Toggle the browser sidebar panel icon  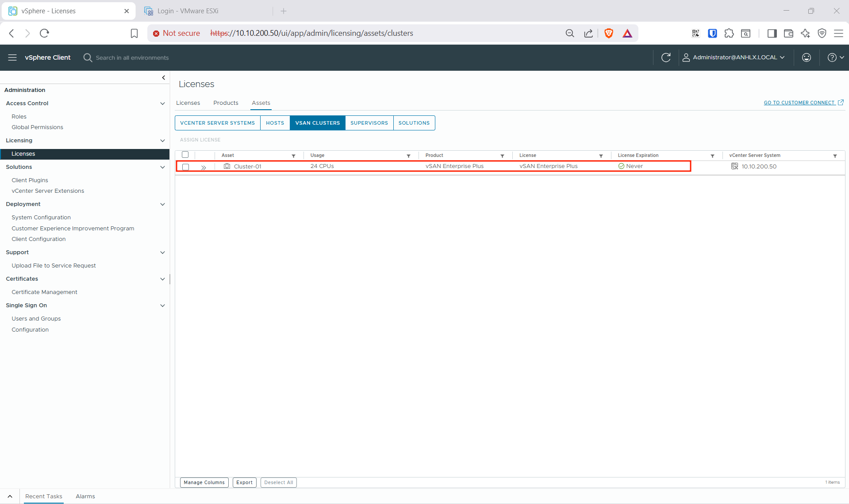[772, 33]
